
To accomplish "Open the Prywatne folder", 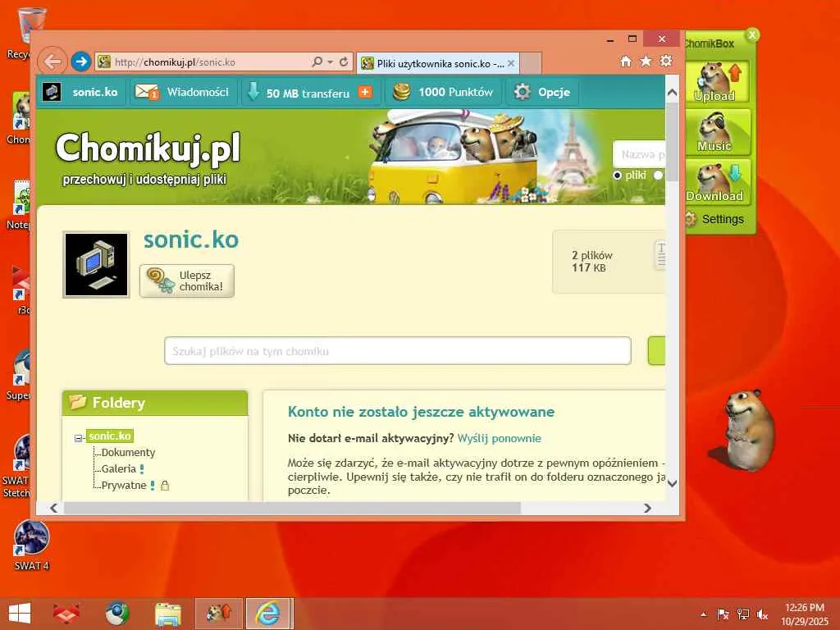I will [124, 486].
